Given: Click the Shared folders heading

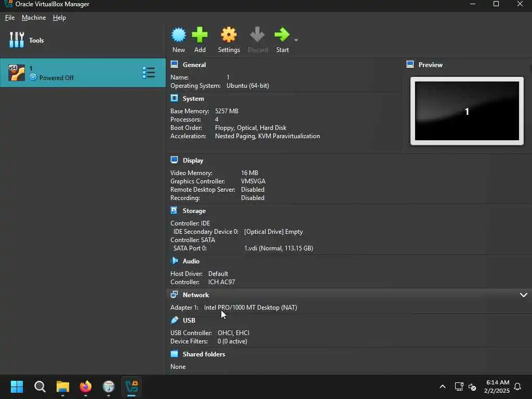Looking at the screenshot, I should (x=204, y=354).
